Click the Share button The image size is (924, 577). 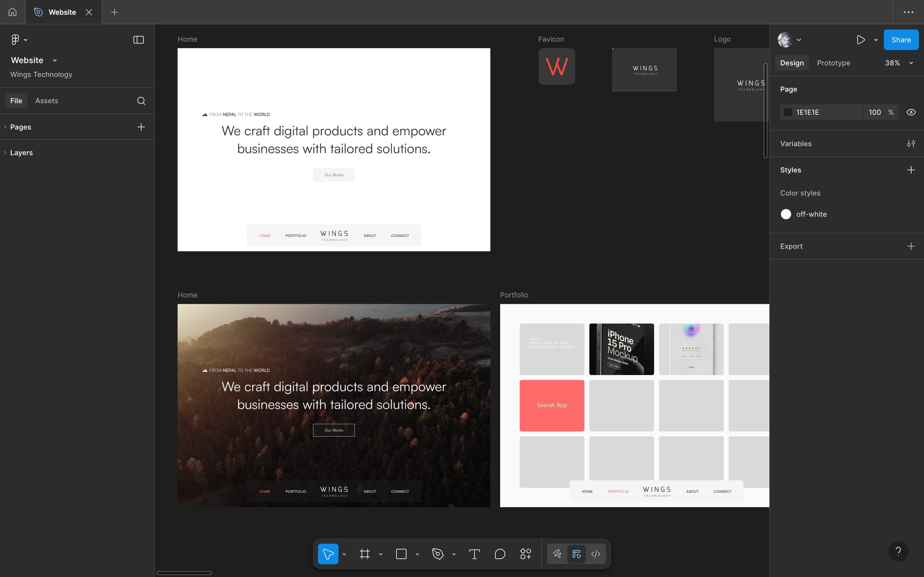[900, 39]
